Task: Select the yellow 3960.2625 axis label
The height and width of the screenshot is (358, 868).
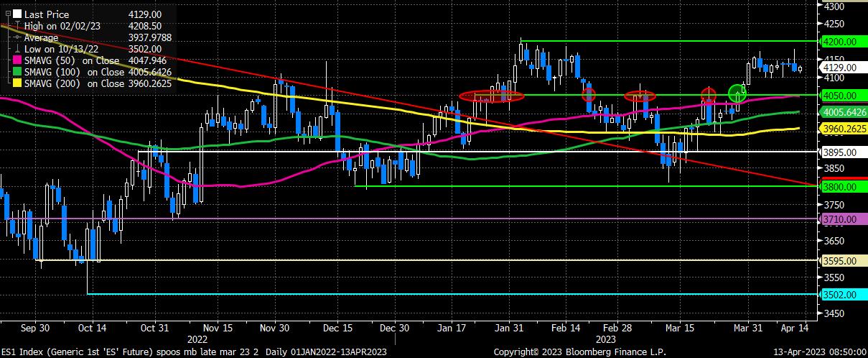Action: pos(844,129)
